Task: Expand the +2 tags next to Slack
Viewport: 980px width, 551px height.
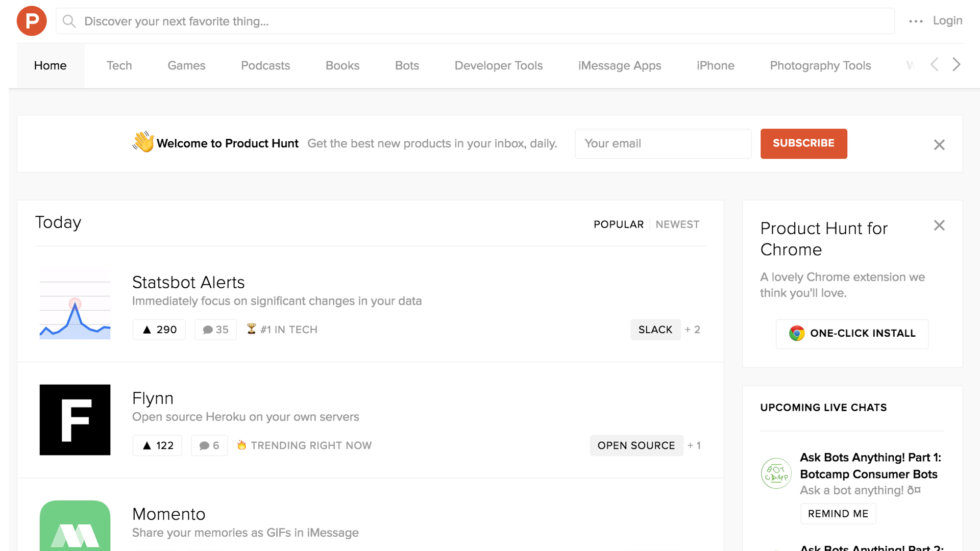Action: point(693,330)
